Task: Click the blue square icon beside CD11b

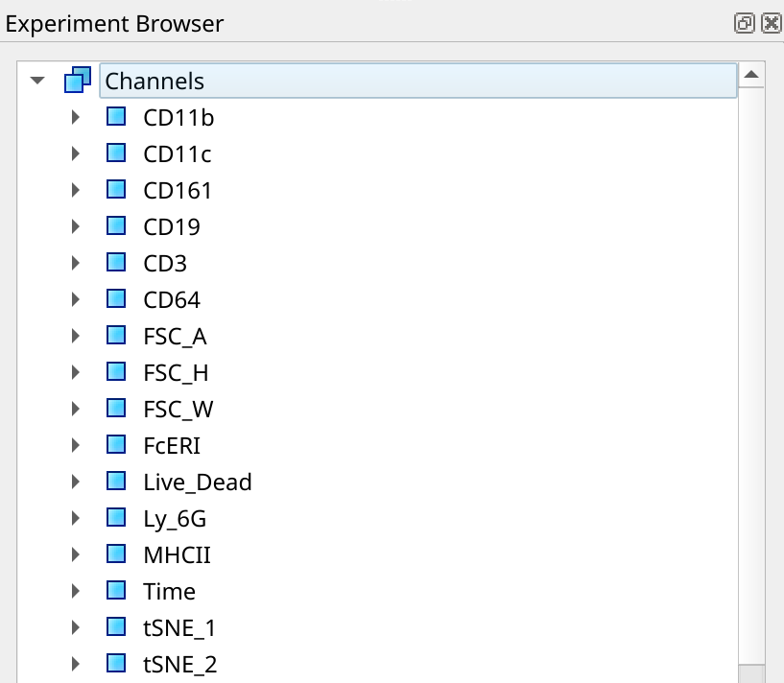Action: (116, 116)
